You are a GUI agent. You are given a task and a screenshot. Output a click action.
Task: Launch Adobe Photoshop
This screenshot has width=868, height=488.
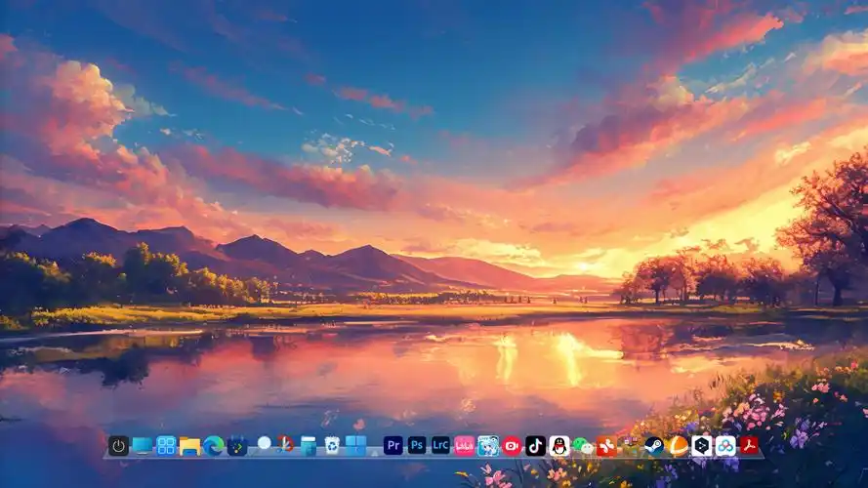coord(417,446)
